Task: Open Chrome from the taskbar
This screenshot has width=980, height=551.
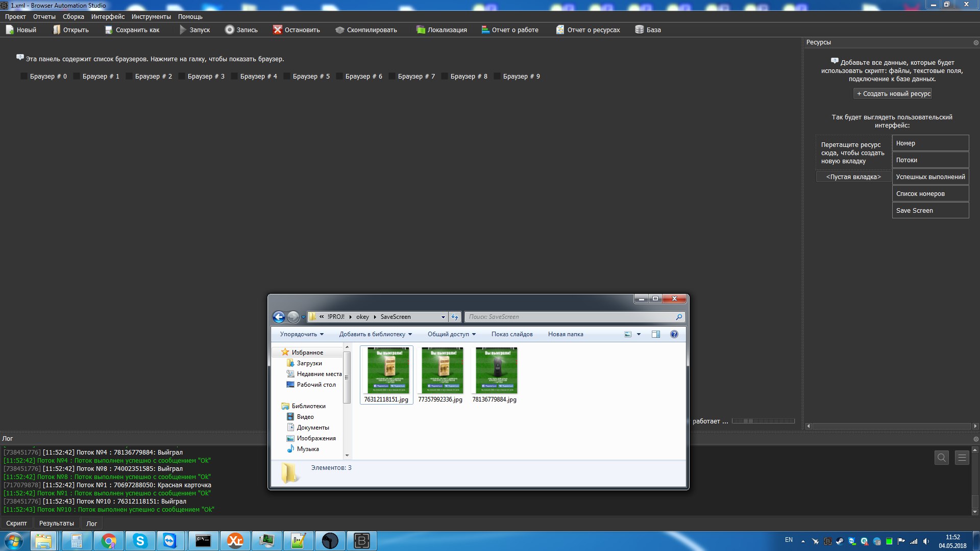Action: tap(108, 541)
